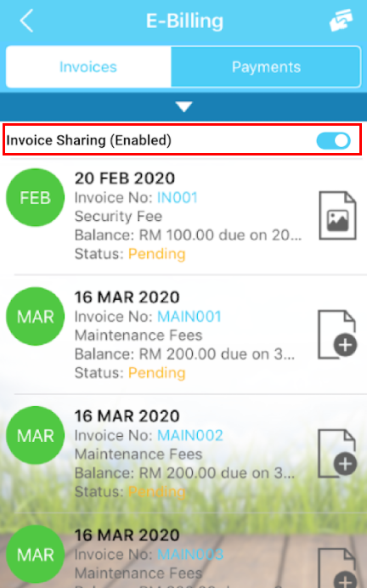Image resolution: width=367 pixels, height=588 pixels.
Task: Go back using the left chevron arrow
Action: point(26,20)
